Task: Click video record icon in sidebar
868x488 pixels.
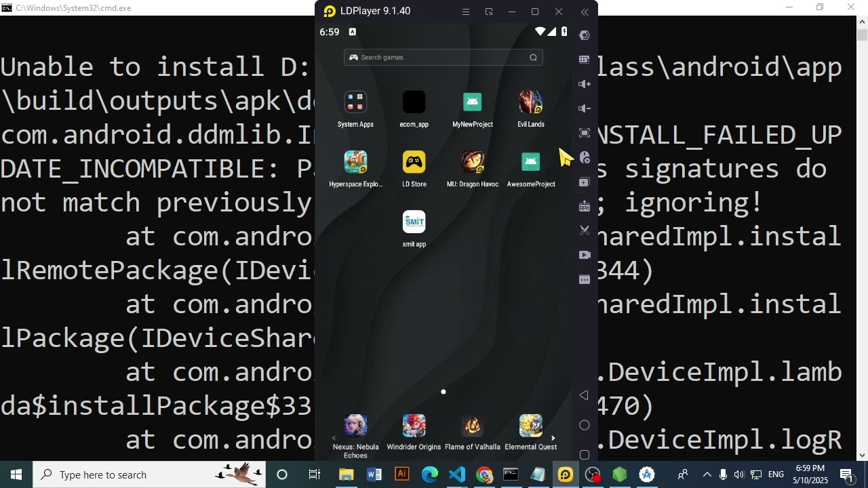Action: click(x=585, y=255)
